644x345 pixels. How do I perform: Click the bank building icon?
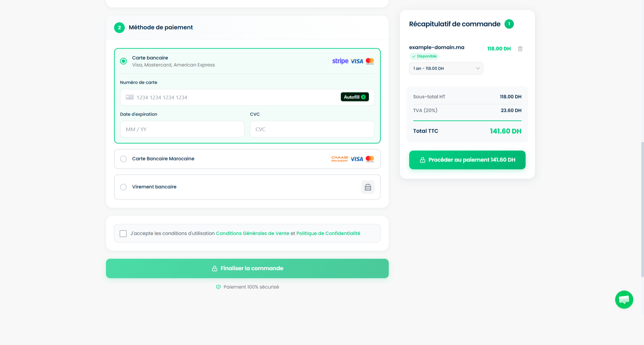tap(368, 187)
